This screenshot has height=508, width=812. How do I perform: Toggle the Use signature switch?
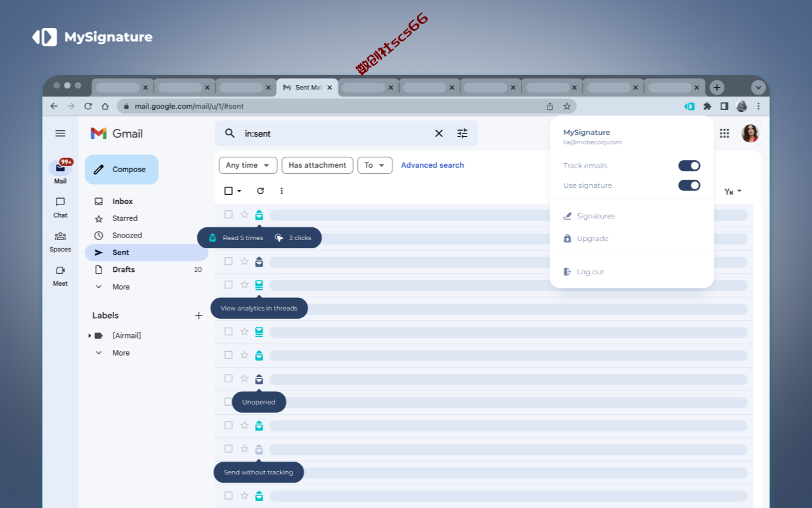[689, 185]
